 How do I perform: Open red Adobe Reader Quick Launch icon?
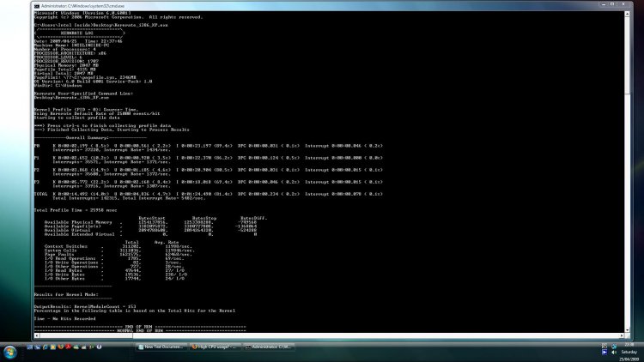click(68, 347)
